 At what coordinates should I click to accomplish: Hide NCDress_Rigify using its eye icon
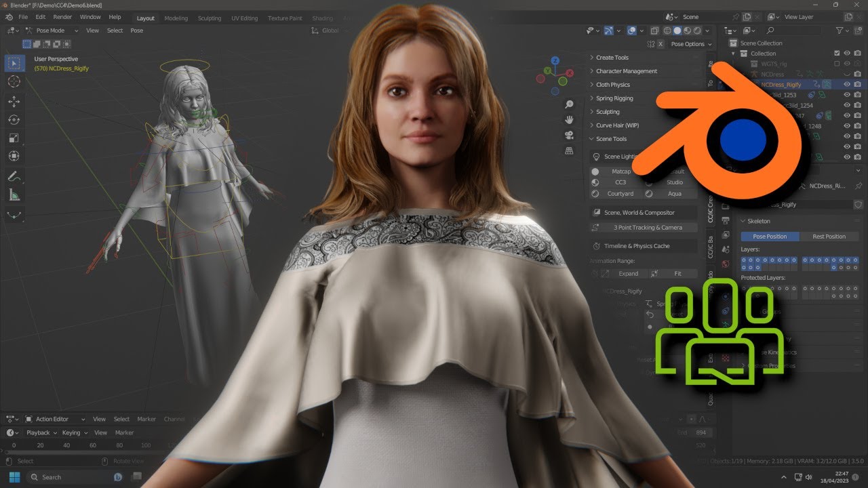847,85
